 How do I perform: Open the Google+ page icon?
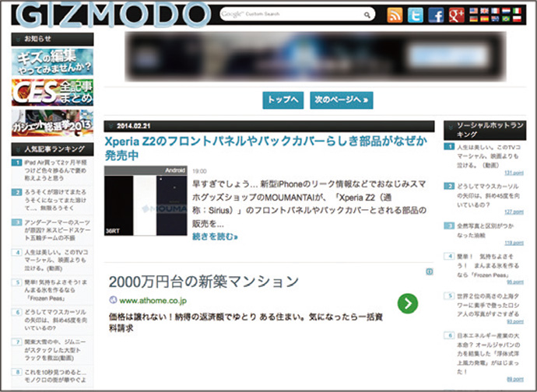457,15
